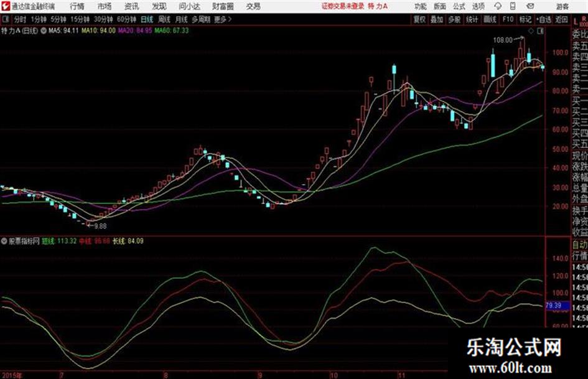Open the MA indicator settings circle icon
The height and width of the screenshot is (379, 588).
[44, 30]
